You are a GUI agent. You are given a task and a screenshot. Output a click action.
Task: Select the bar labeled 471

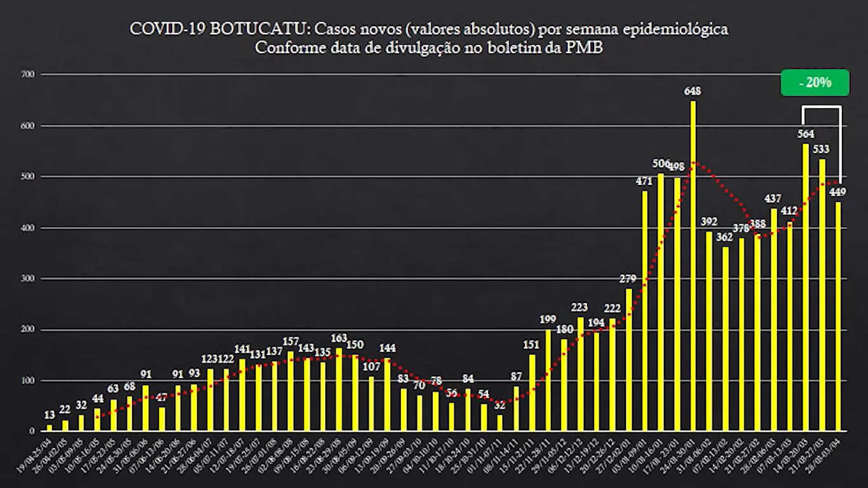(x=645, y=311)
